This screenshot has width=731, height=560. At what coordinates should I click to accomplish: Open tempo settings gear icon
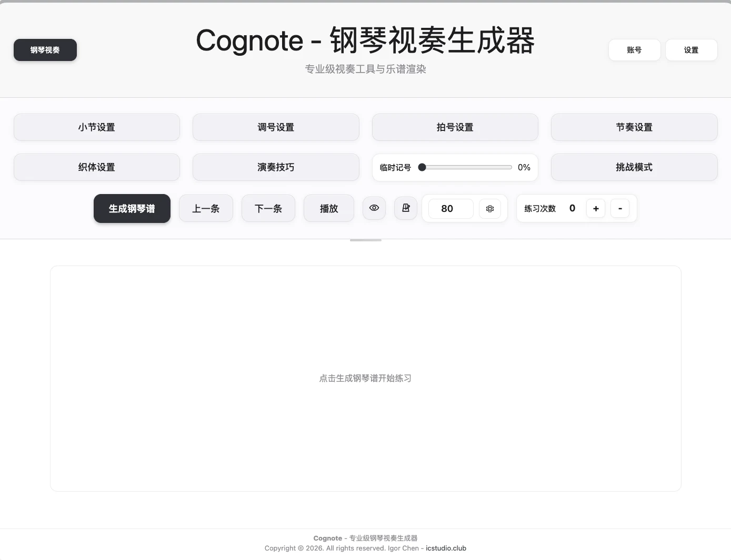[x=490, y=209]
